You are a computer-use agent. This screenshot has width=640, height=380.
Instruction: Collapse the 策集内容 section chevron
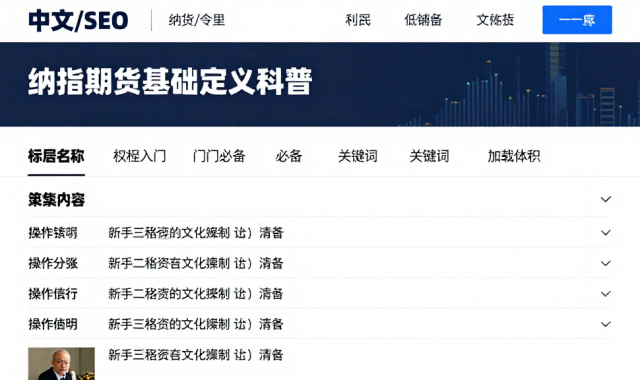(x=606, y=199)
